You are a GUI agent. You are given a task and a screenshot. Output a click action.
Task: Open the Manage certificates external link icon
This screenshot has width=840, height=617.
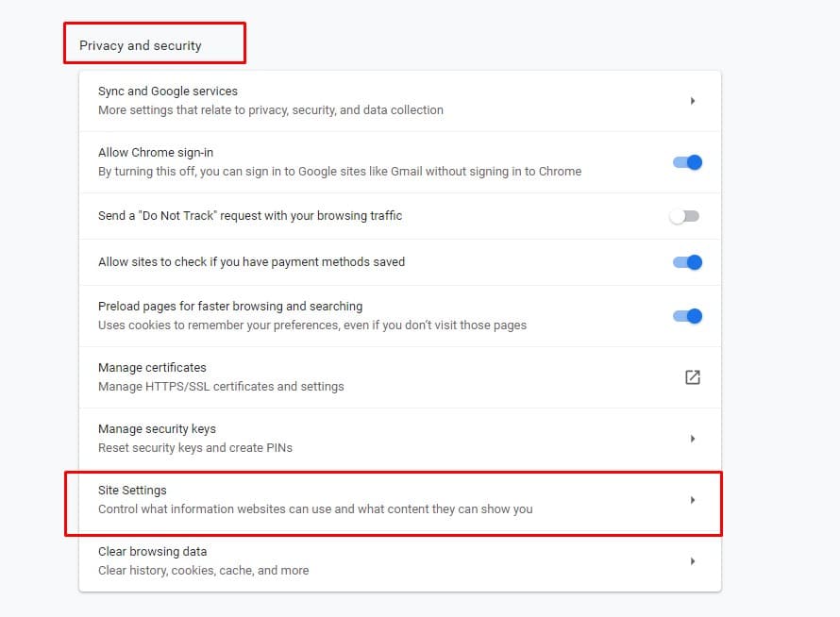pos(692,377)
